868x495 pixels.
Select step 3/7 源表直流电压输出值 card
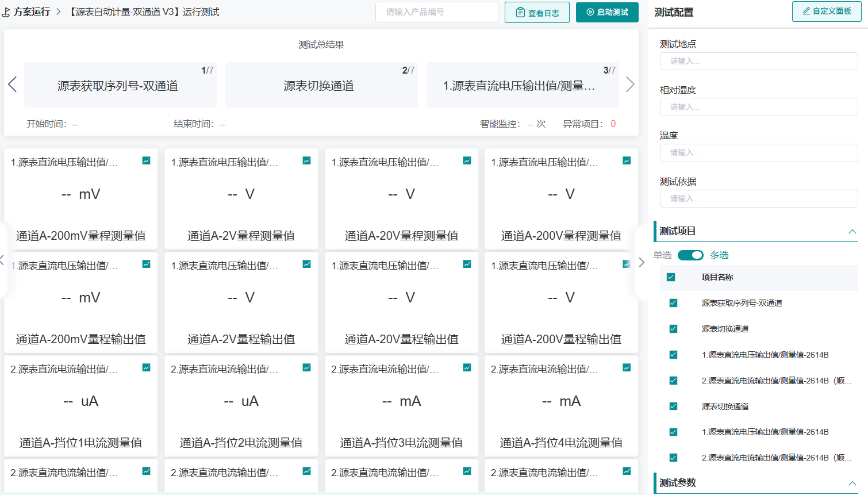(523, 85)
